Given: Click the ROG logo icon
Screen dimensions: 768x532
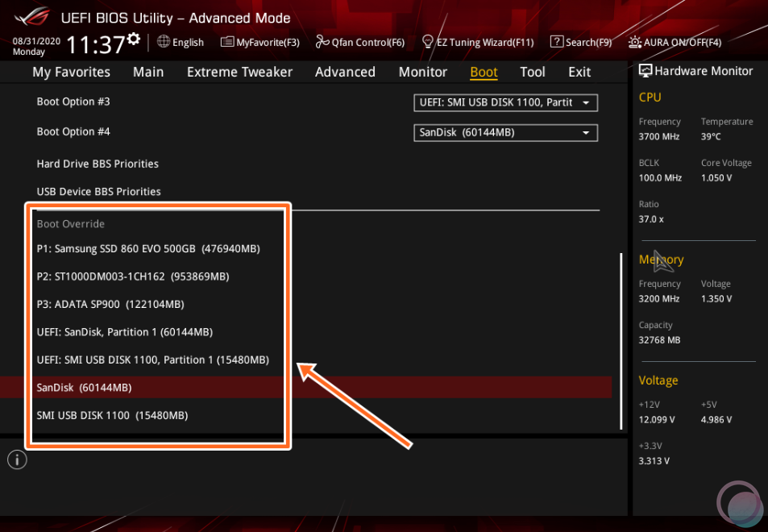Looking at the screenshot, I should pos(32,16).
